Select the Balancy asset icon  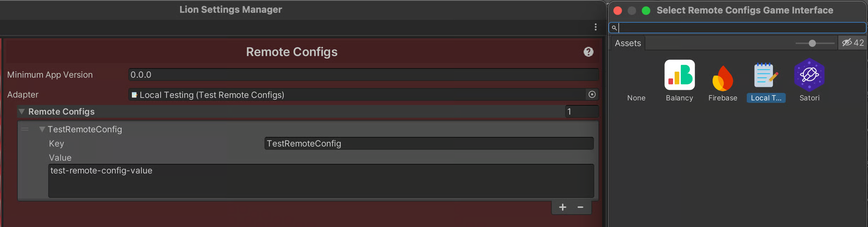pyautogui.click(x=679, y=75)
